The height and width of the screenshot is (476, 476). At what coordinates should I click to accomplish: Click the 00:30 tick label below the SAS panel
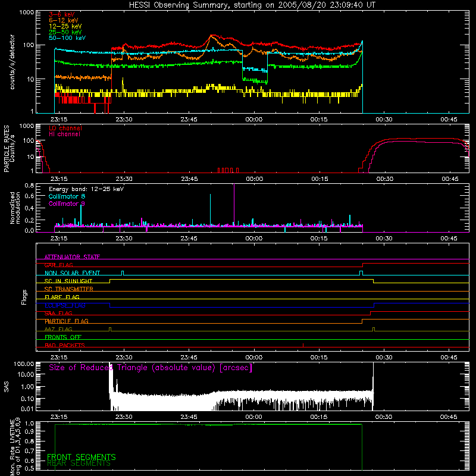(384, 417)
